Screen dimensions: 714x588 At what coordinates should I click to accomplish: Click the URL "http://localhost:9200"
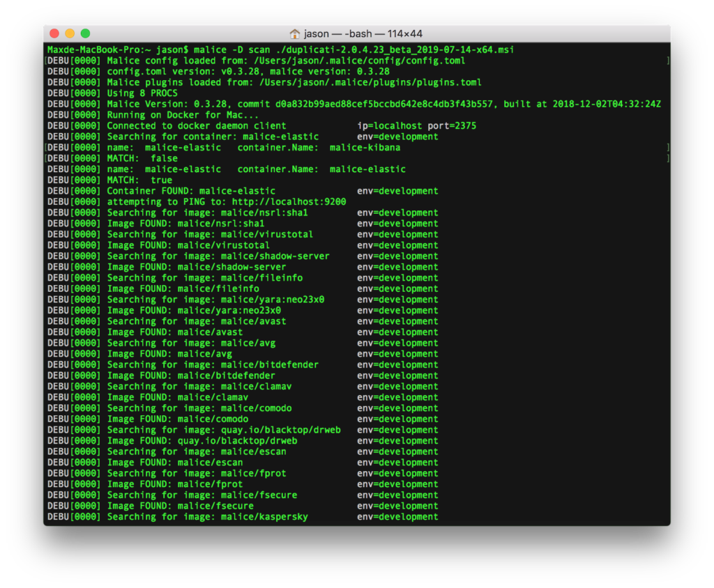(x=289, y=202)
